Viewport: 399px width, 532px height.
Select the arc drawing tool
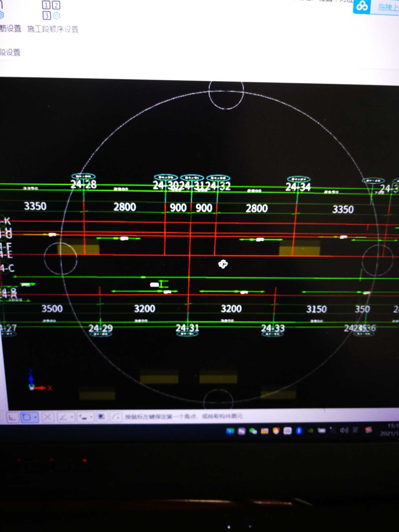click(116, 417)
